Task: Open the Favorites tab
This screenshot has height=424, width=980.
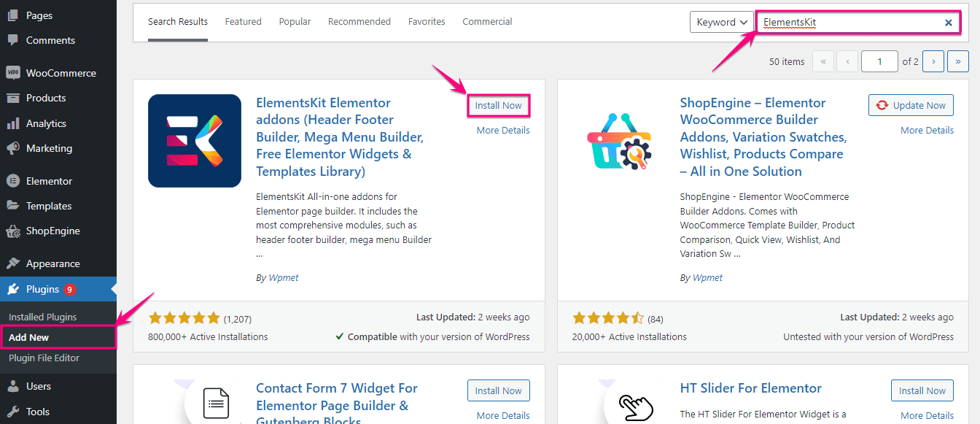Action: 427,22
